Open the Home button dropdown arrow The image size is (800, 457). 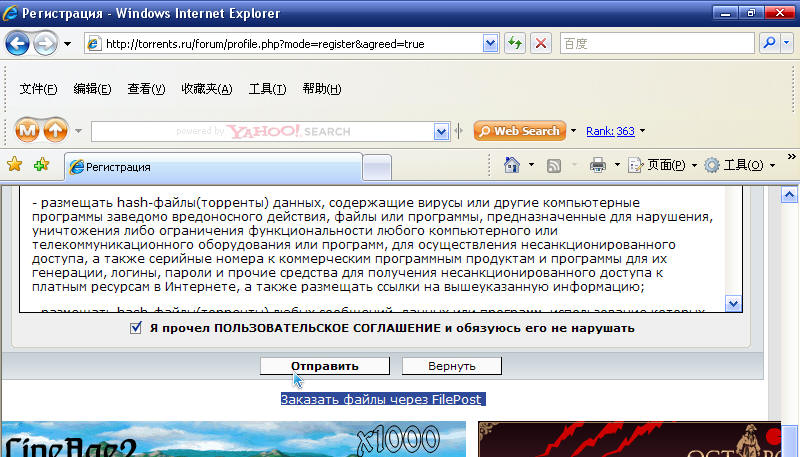(531, 165)
